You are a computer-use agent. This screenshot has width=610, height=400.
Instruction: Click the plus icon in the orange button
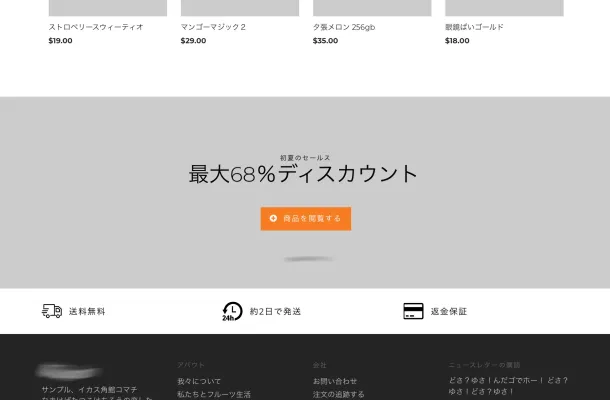tap(273, 218)
